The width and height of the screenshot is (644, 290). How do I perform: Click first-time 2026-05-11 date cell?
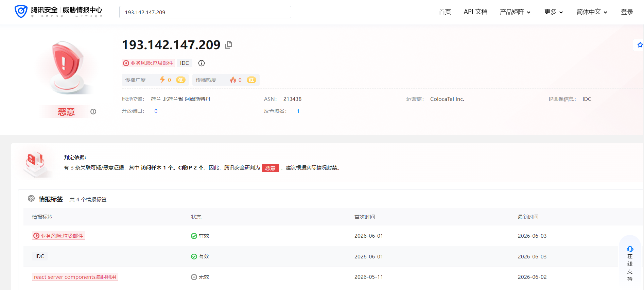coord(369,277)
